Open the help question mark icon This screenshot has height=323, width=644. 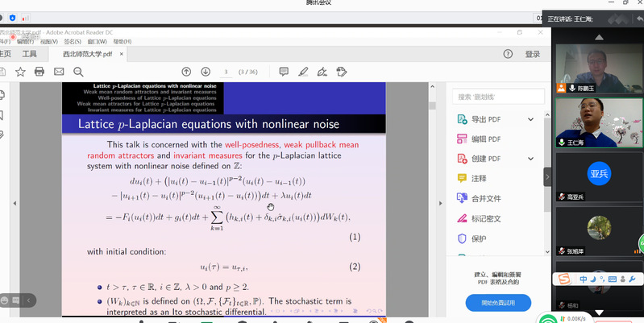point(508,54)
